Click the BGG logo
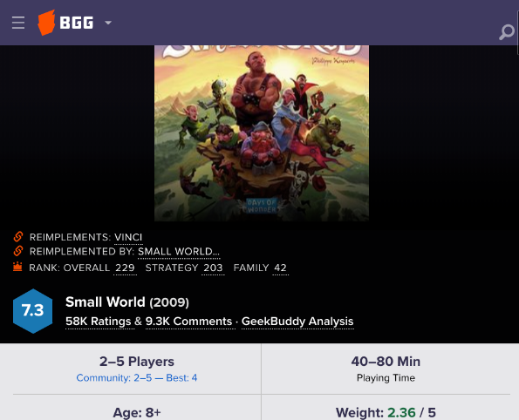 65,23
